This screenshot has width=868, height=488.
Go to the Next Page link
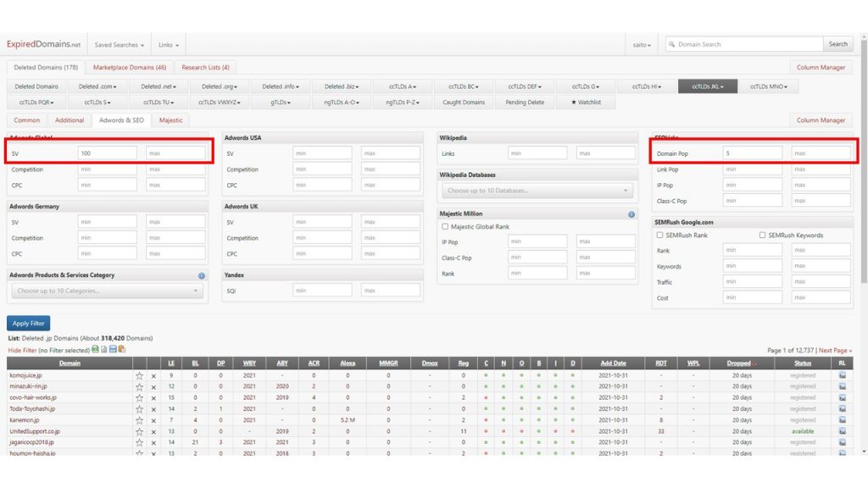[x=835, y=350]
